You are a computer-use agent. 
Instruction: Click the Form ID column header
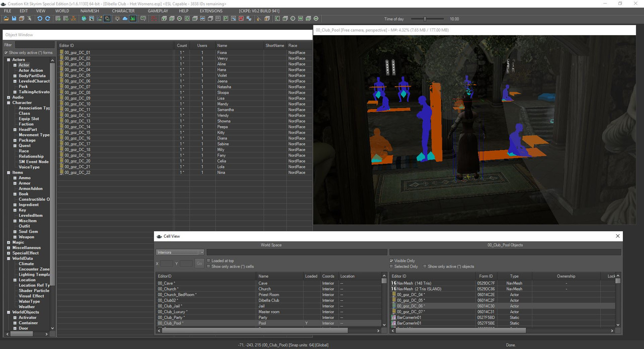tap(485, 276)
